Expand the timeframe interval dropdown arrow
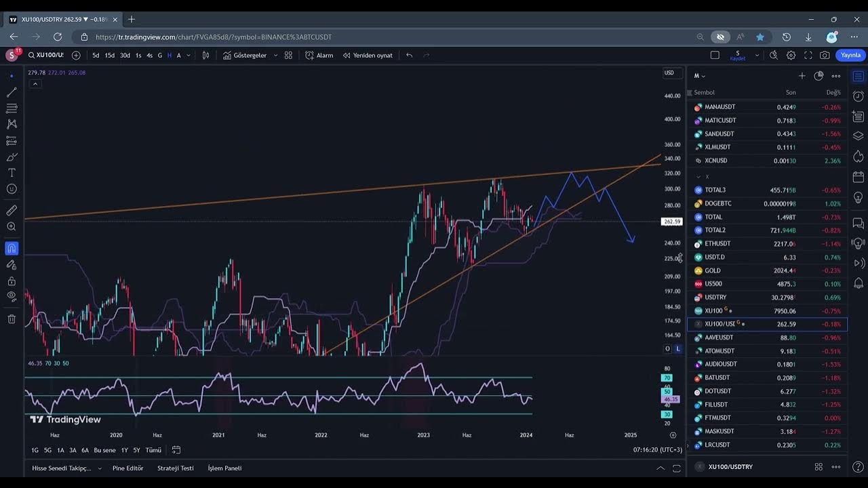868x488 pixels. (x=188, y=56)
